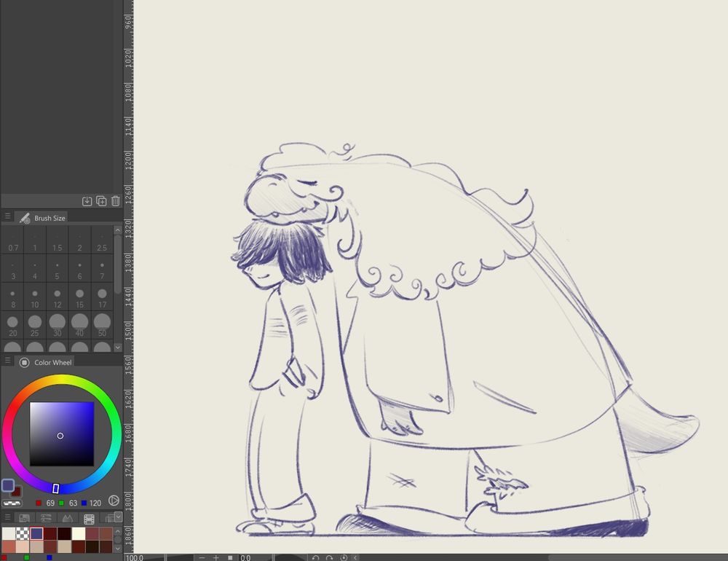Viewport: 728px width, 561px height.
Task: Click the zoom out minus button
Action: point(202,557)
